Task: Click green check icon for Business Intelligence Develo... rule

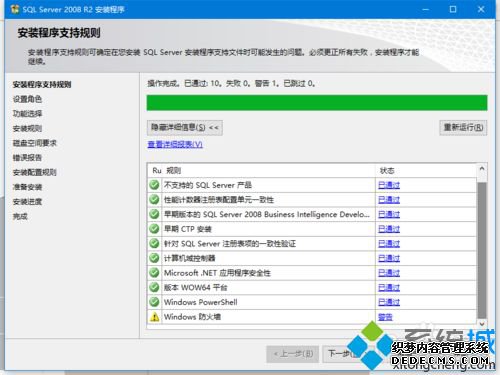Action: (154, 214)
